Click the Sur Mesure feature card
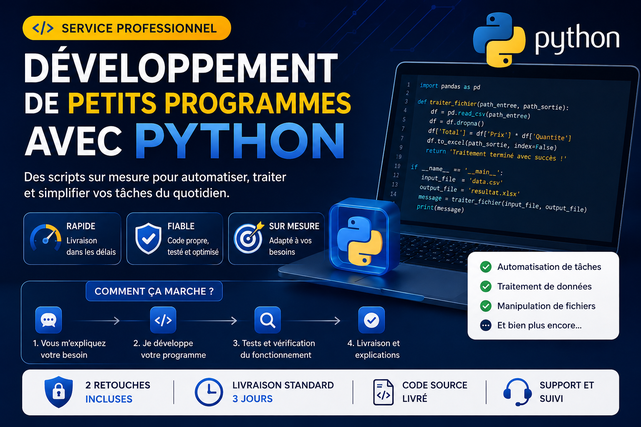Viewport: 641px width, 427px height. pos(277,239)
